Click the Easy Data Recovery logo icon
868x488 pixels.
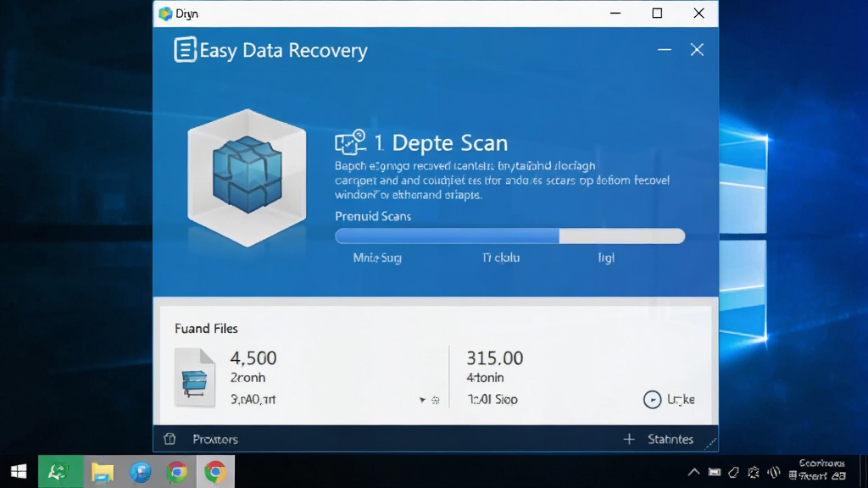pyautogui.click(x=185, y=50)
